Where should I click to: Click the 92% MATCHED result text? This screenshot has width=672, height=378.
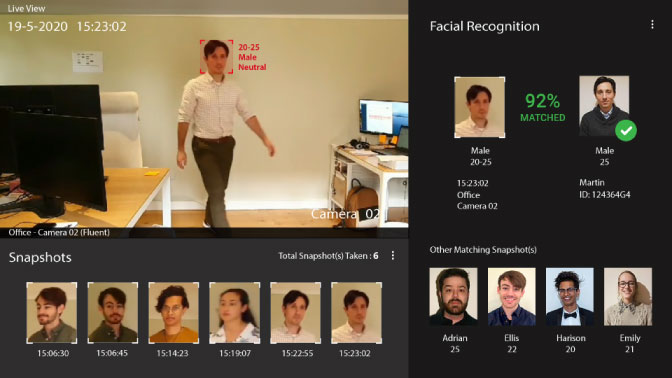(543, 107)
